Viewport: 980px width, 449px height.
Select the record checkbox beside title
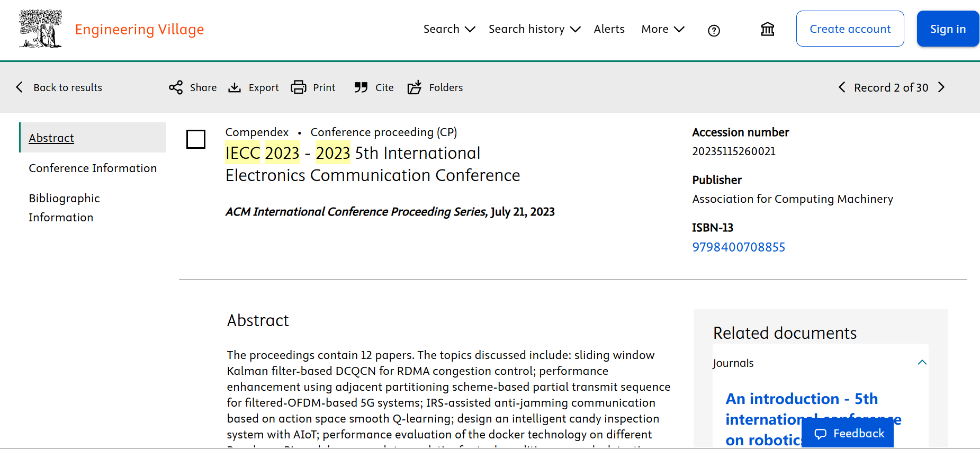point(196,139)
